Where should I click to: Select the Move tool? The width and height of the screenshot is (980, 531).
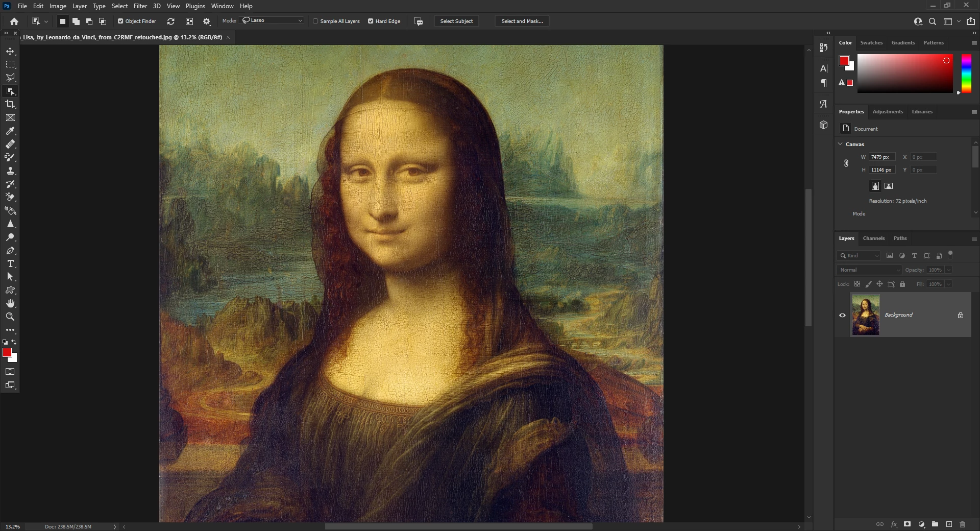pos(10,51)
